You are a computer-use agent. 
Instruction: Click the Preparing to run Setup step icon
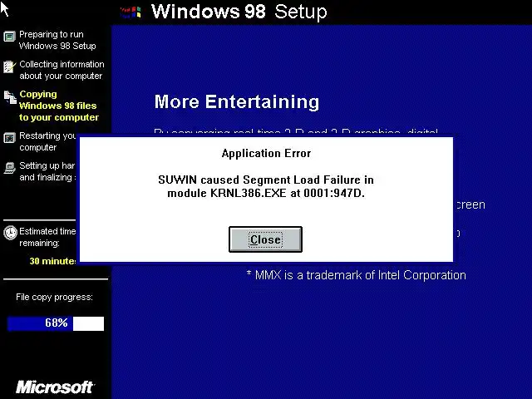9,37
